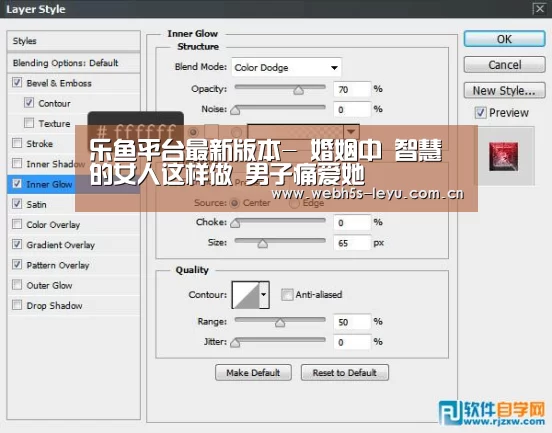
Task: Select the Drop Shadow style label
Action: tap(54, 306)
